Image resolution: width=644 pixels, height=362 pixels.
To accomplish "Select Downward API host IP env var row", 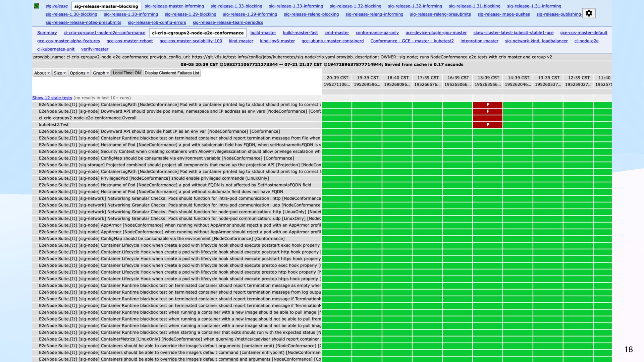I will pyautogui.click(x=177, y=131).
